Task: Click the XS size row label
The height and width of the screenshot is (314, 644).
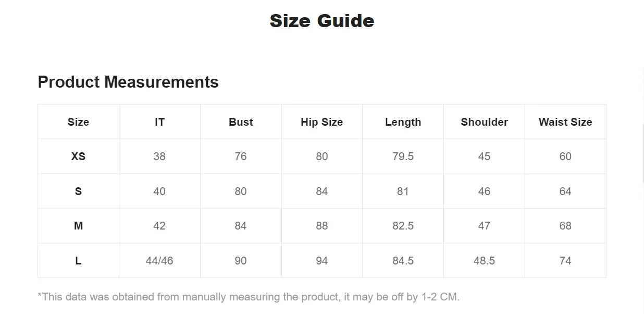Action: [x=78, y=156]
